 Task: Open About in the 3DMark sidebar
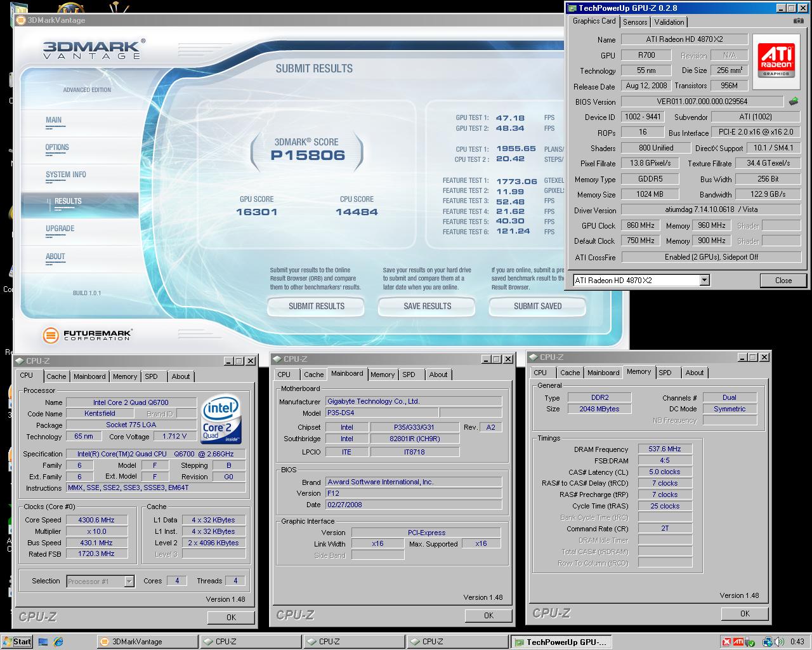[x=55, y=256]
